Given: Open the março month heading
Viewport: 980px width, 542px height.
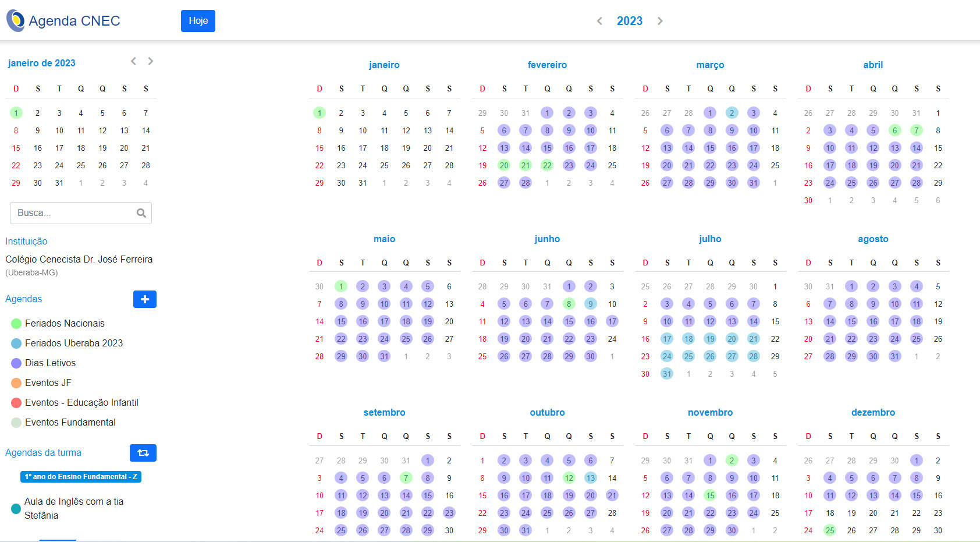Looking at the screenshot, I should (710, 65).
